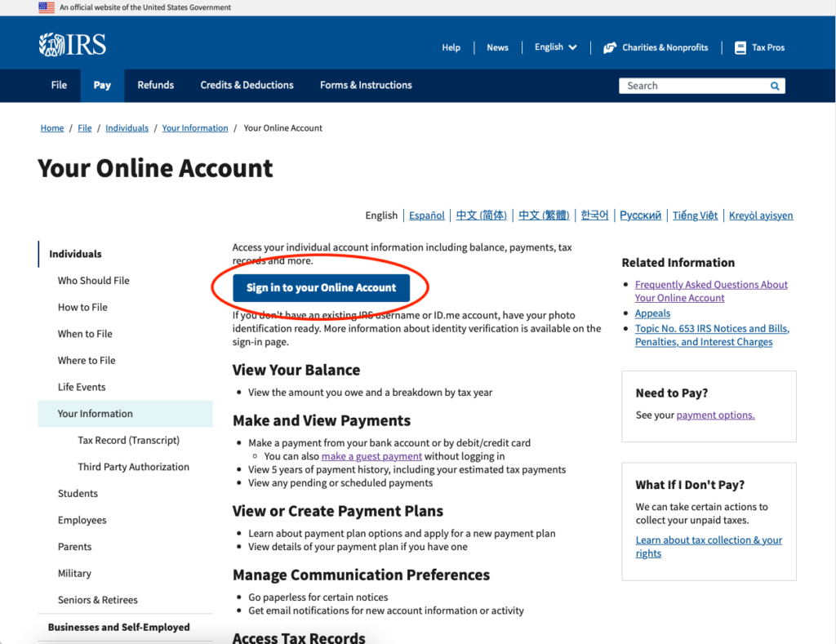Open the File navigation menu
The width and height of the screenshot is (836, 644).
coord(59,85)
